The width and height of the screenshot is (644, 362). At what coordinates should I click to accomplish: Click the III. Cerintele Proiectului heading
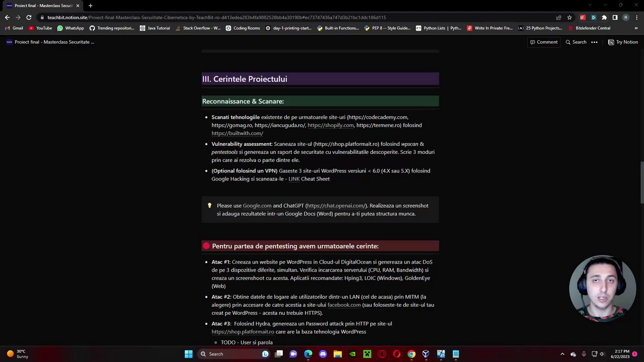[245, 79]
